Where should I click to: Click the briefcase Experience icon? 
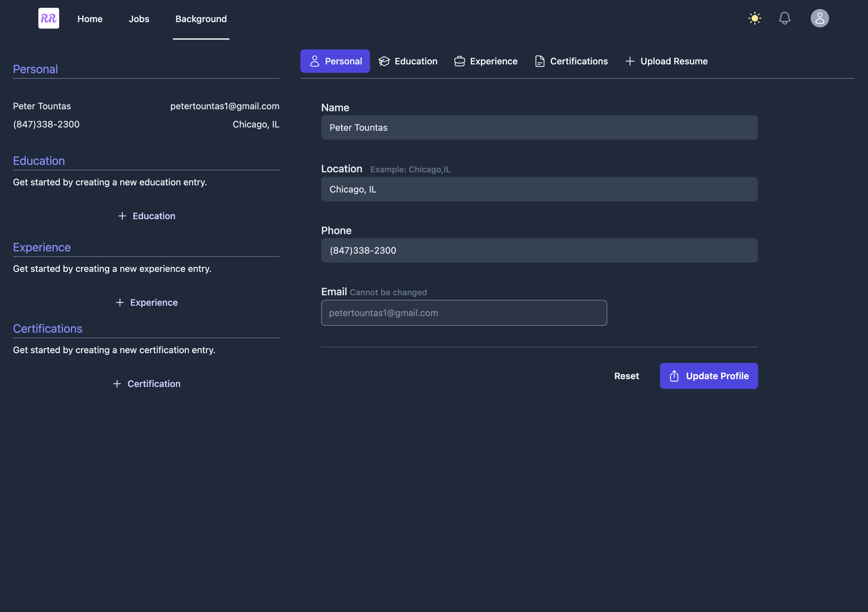(459, 61)
